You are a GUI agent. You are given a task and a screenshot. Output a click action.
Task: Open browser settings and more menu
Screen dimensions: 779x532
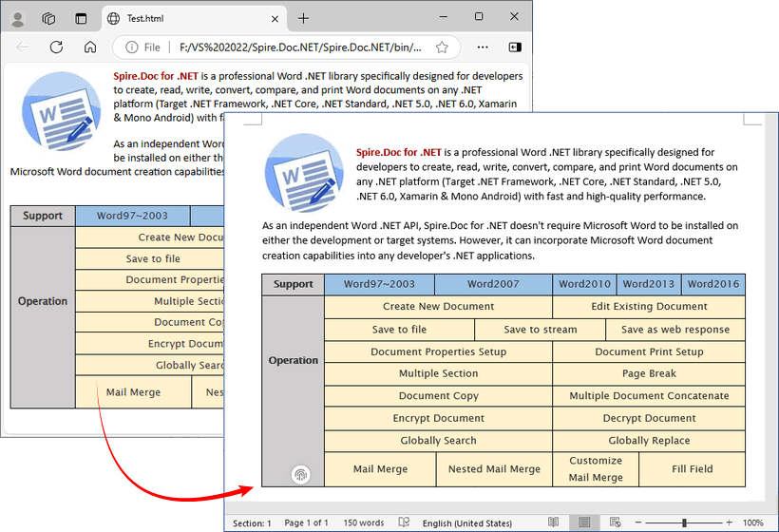point(483,47)
